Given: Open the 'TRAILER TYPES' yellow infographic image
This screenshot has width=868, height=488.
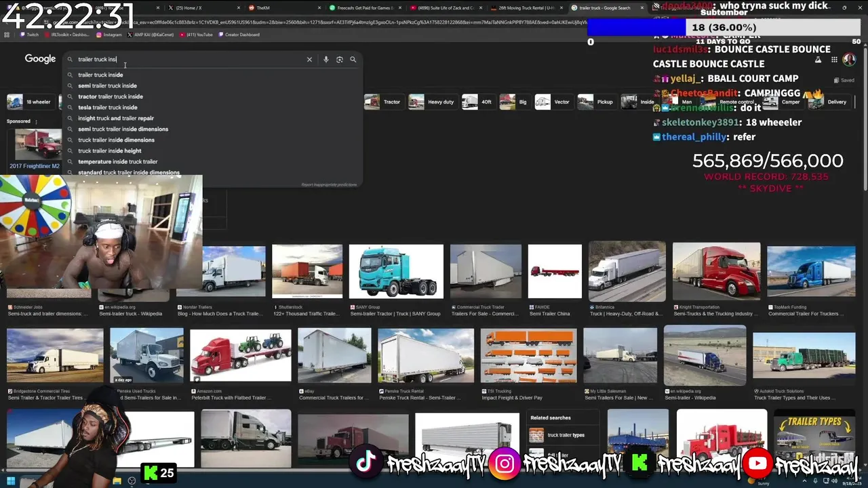Looking at the screenshot, I should 814,439.
